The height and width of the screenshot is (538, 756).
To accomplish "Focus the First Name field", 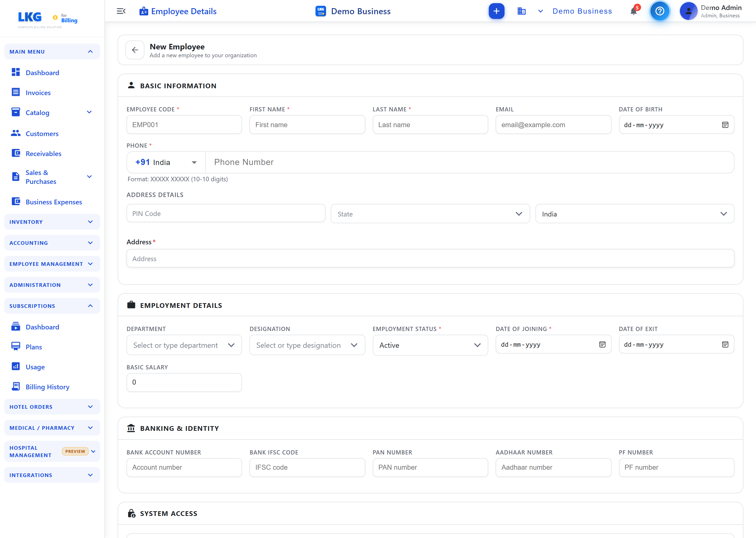I will pos(307,125).
